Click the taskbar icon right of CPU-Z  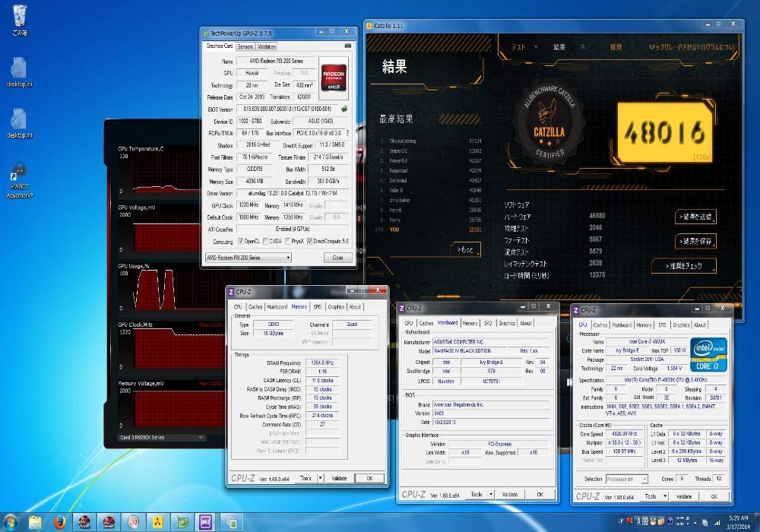pos(231,522)
